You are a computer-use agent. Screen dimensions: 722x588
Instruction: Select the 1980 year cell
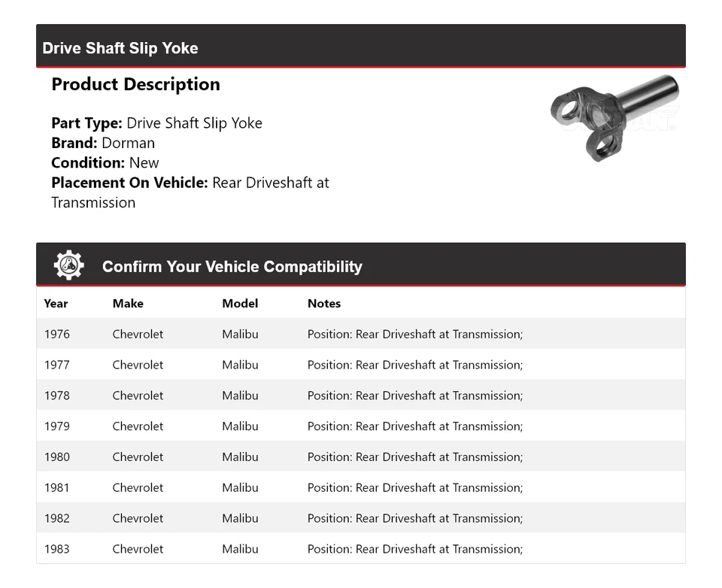[x=56, y=457]
